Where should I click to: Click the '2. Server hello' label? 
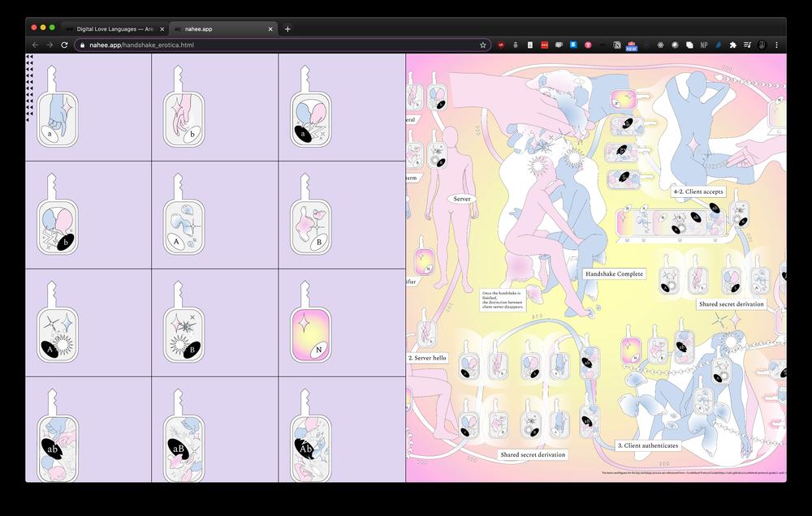pos(427,358)
